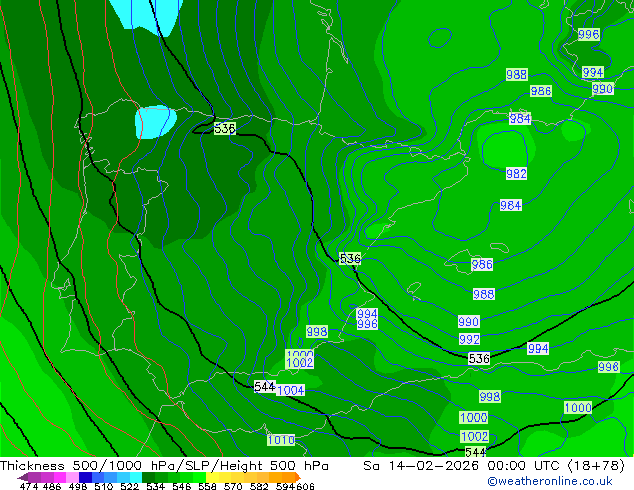The height and width of the screenshot is (490, 634).
Task: Click the 536 label between 992 and 994
Action: (479, 358)
